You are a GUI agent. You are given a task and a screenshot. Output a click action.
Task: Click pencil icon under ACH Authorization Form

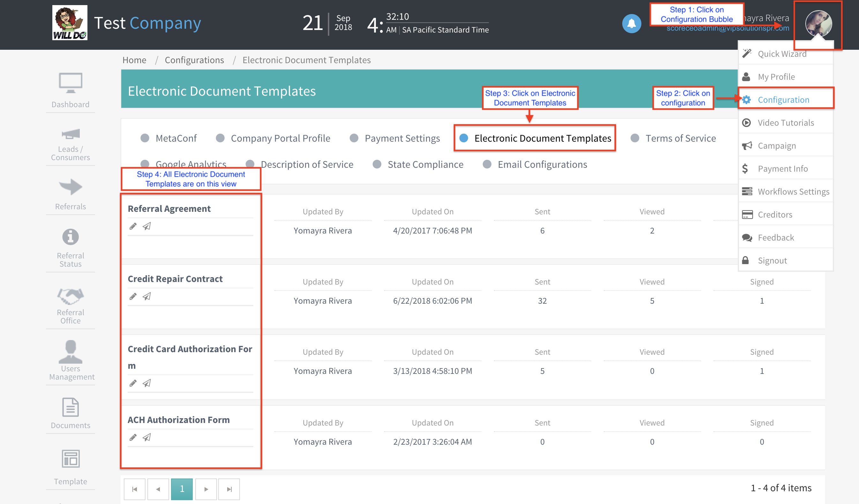[x=133, y=437]
